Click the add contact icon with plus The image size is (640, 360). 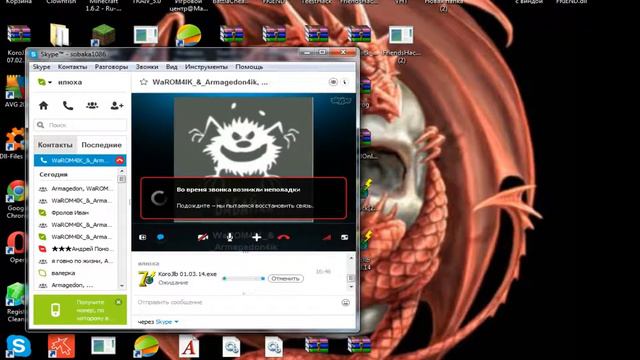click(x=117, y=106)
